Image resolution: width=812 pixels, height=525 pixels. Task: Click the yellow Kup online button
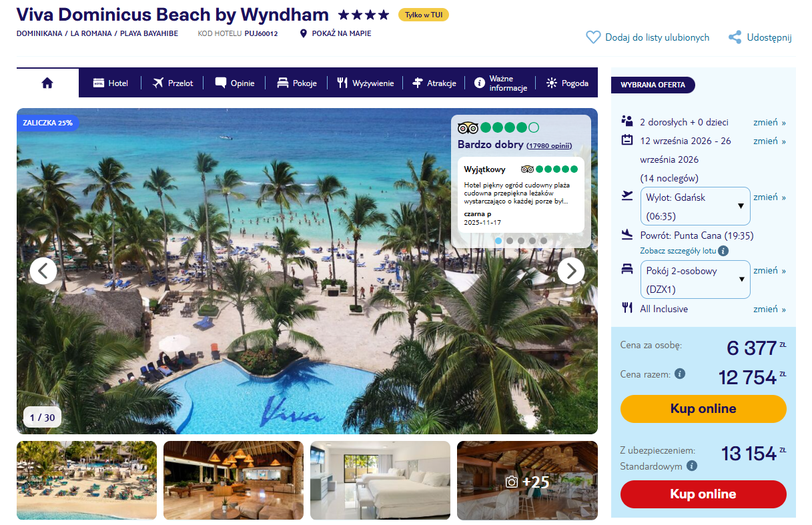[703, 409]
